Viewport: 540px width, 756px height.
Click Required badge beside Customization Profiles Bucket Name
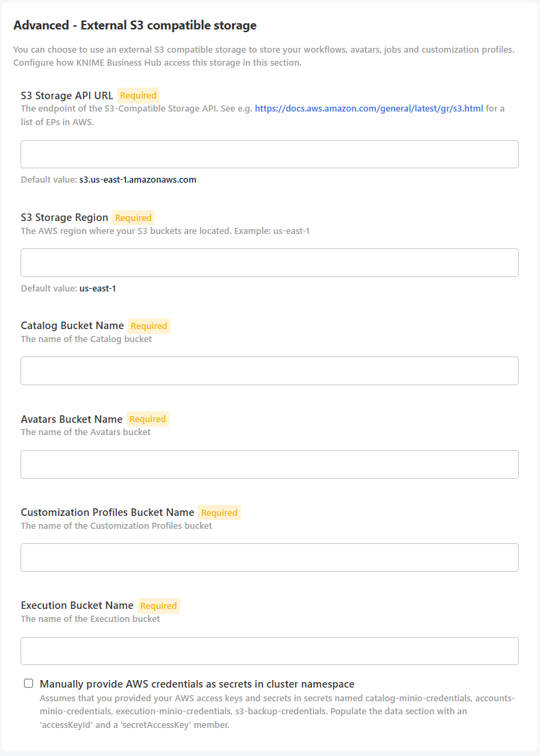tap(219, 512)
